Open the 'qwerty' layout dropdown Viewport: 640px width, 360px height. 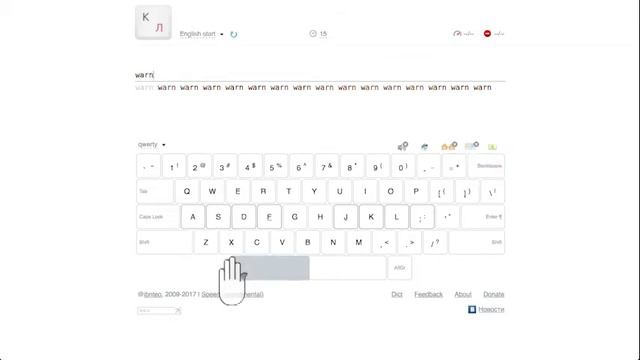(152, 144)
